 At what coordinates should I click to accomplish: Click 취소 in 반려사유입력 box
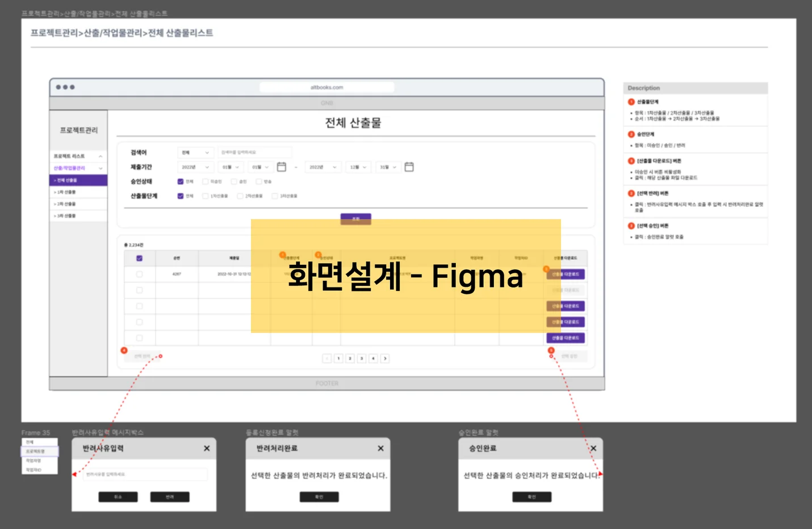[118, 497]
